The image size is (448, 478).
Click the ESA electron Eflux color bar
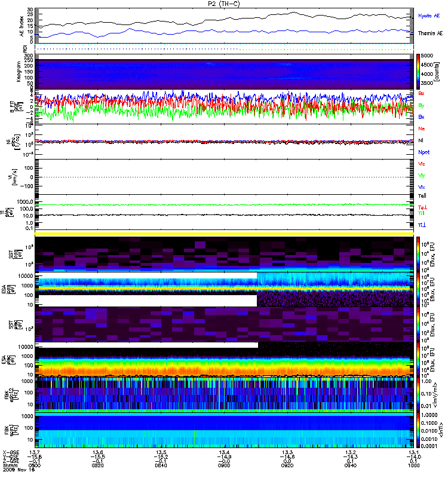point(418,360)
